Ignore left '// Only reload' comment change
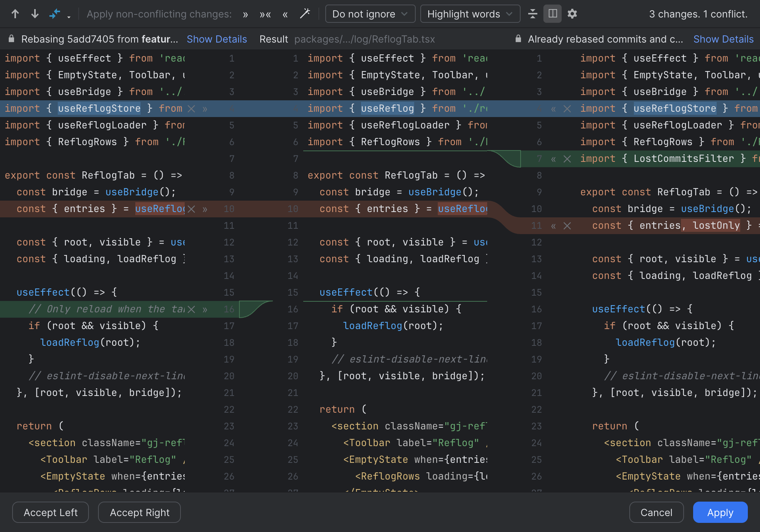760x532 pixels. tap(192, 309)
